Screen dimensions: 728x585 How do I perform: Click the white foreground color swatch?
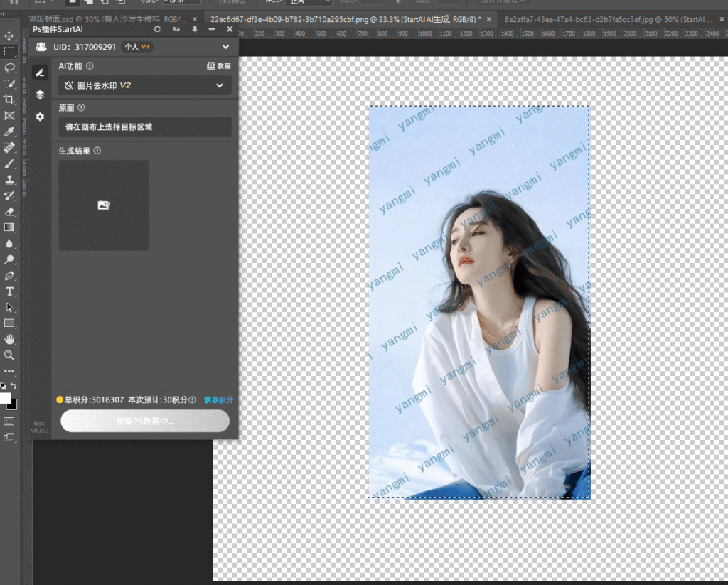tap(5, 398)
